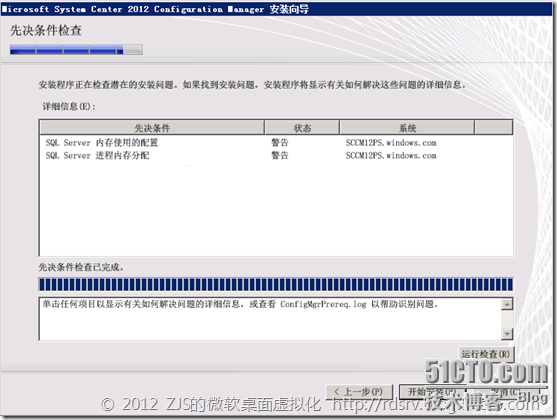
Task: Sort by 状态 column header
Action: click(x=302, y=128)
